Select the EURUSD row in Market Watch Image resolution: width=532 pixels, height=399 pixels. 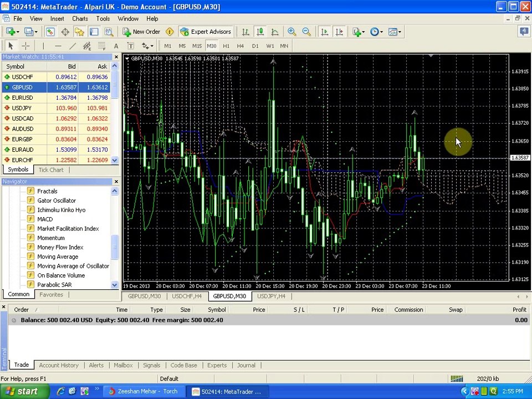pos(57,98)
